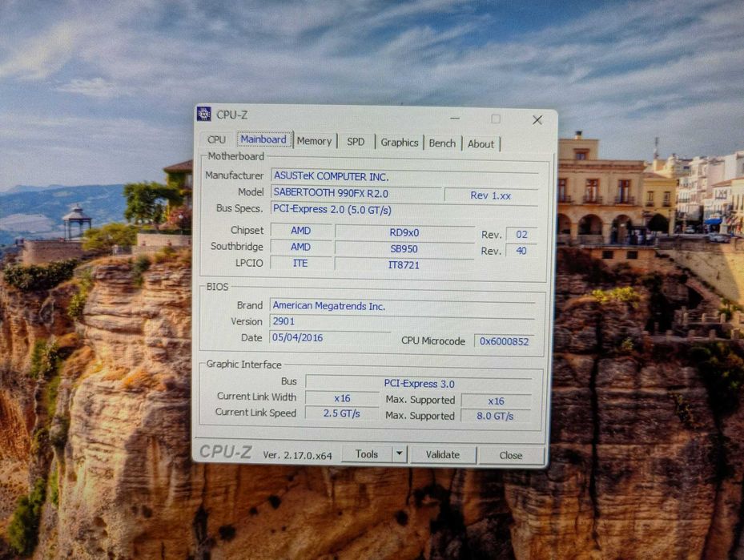Viewport: 744px width, 560px height.
Task: Click the BIOS date 05/04/2016
Action: pos(330,337)
